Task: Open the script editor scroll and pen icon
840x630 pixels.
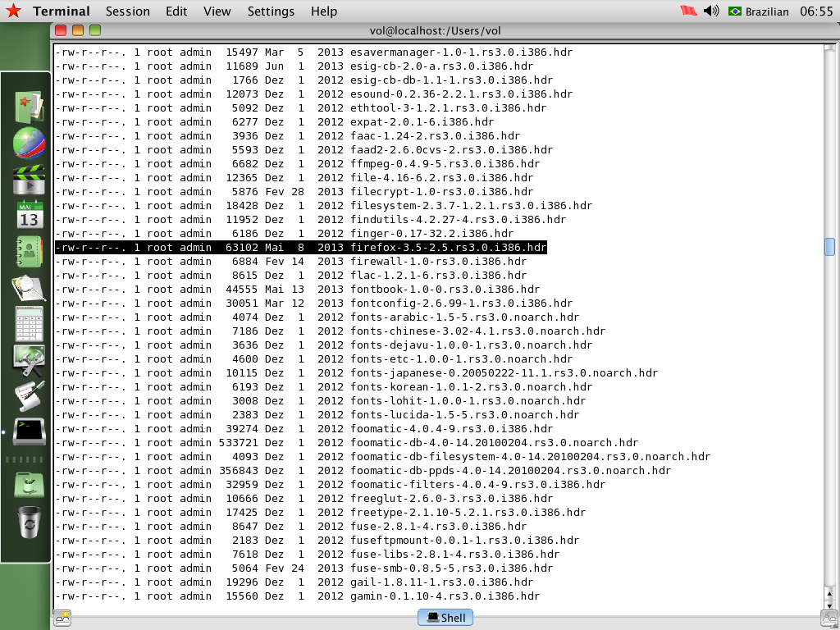Action: pyautogui.click(x=29, y=396)
